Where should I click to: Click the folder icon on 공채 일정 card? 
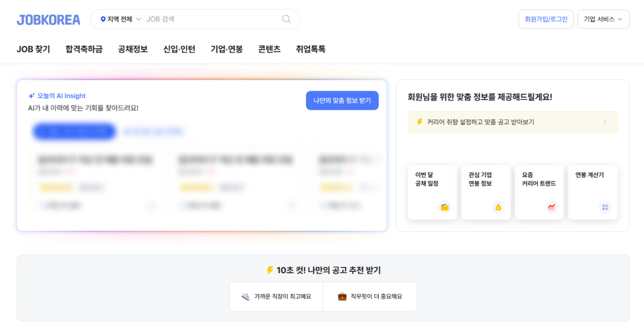click(x=445, y=207)
